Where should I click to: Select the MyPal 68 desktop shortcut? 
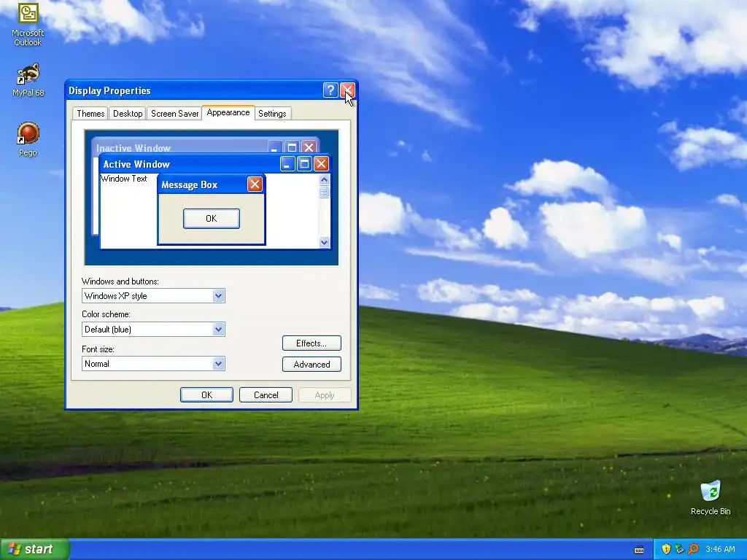pos(28,80)
